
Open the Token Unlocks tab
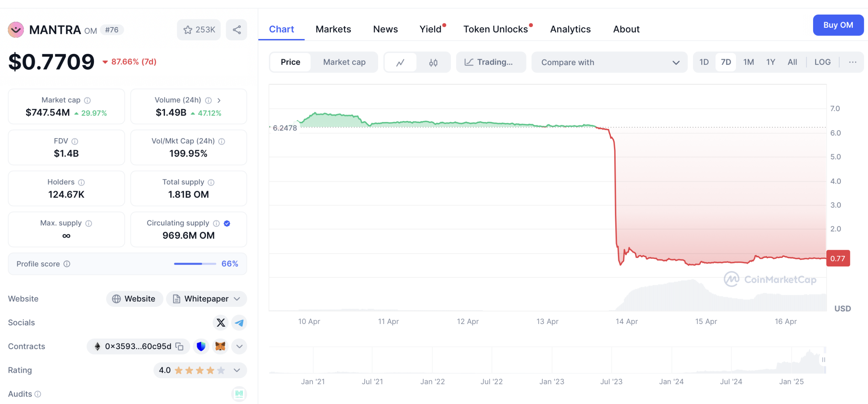click(x=496, y=29)
